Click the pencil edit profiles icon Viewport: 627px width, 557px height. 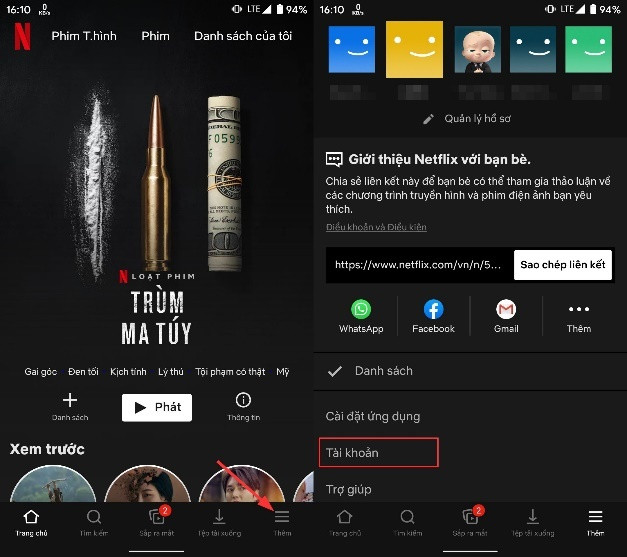coord(428,119)
